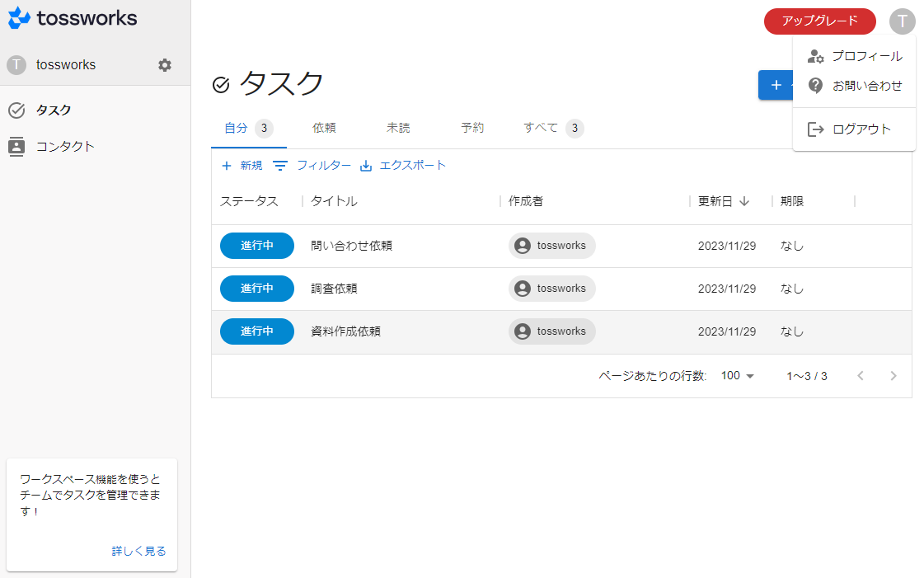
Task: Toggle 進行中 status of 問い合わせ依頼 task
Action: tap(256, 246)
